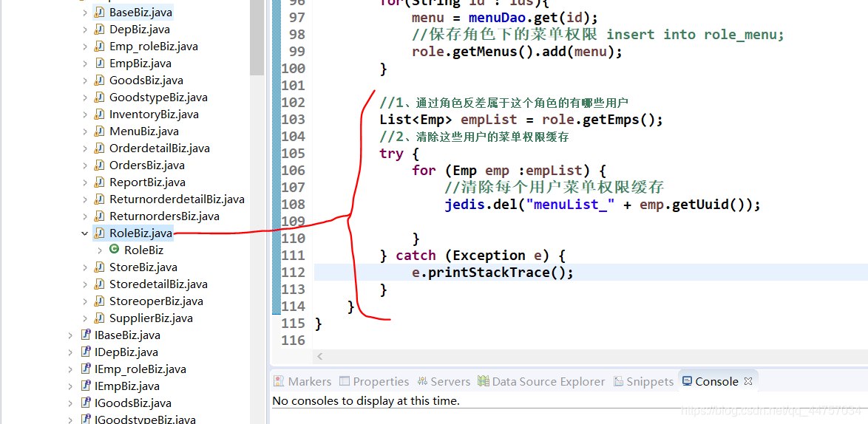Select IDepBiz.java interface file
The width and height of the screenshot is (868, 424).
(126, 352)
